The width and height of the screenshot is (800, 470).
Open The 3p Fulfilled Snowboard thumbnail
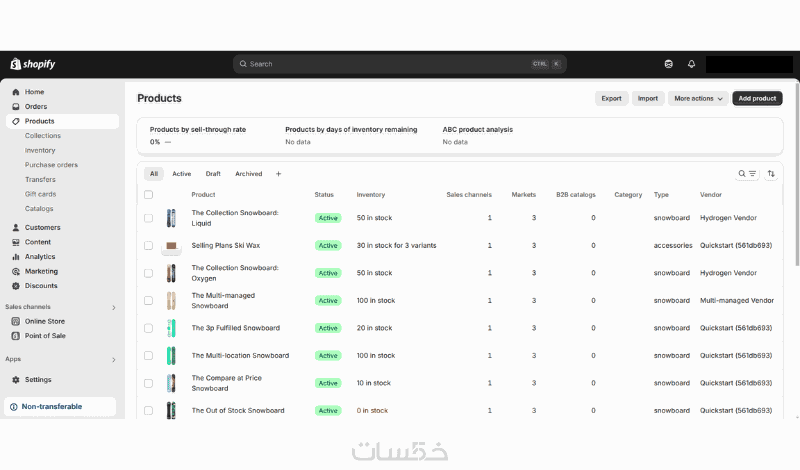tap(171, 328)
